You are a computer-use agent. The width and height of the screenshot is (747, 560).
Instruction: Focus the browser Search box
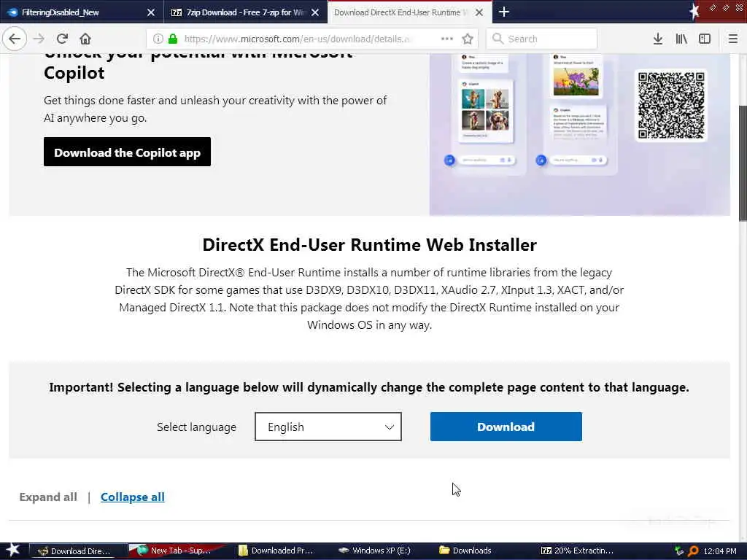(542, 39)
